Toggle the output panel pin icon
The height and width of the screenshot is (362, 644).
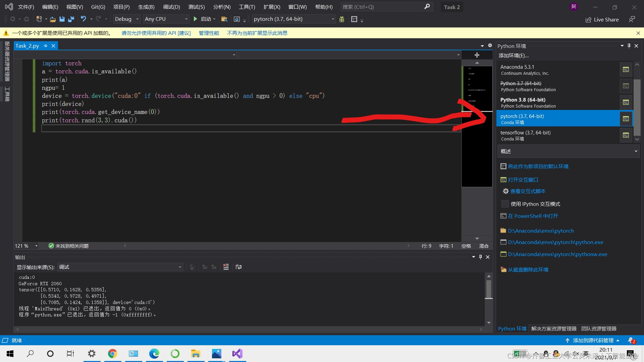(480, 257)
